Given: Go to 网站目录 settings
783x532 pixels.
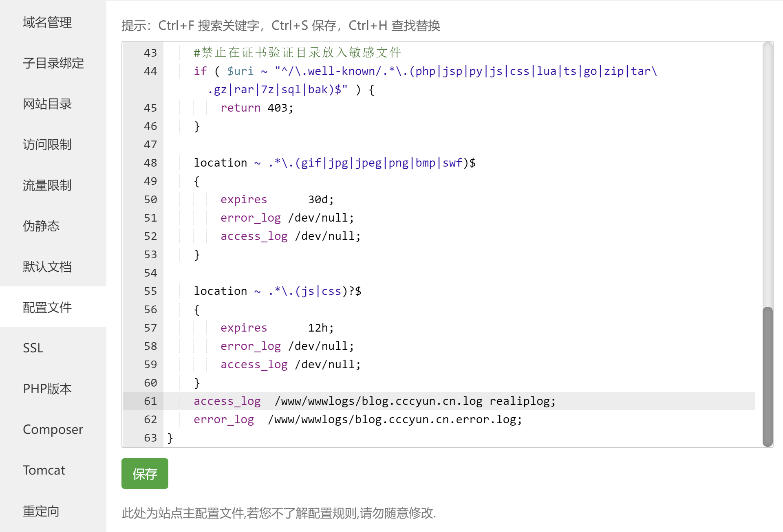Looking at the screenshot, I should (x=47, y=104).
